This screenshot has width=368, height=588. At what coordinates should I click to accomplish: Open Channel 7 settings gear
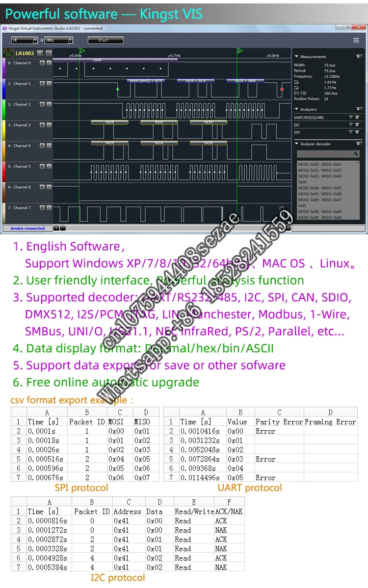pyautogui.click(x=42, y=208)
